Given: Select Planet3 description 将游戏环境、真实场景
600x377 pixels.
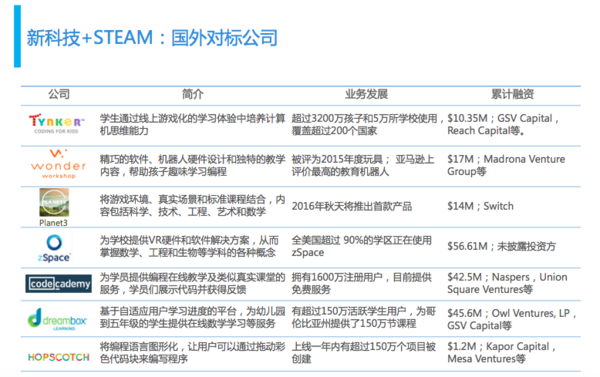Looking at the screenshot, I should coord(192,206).
